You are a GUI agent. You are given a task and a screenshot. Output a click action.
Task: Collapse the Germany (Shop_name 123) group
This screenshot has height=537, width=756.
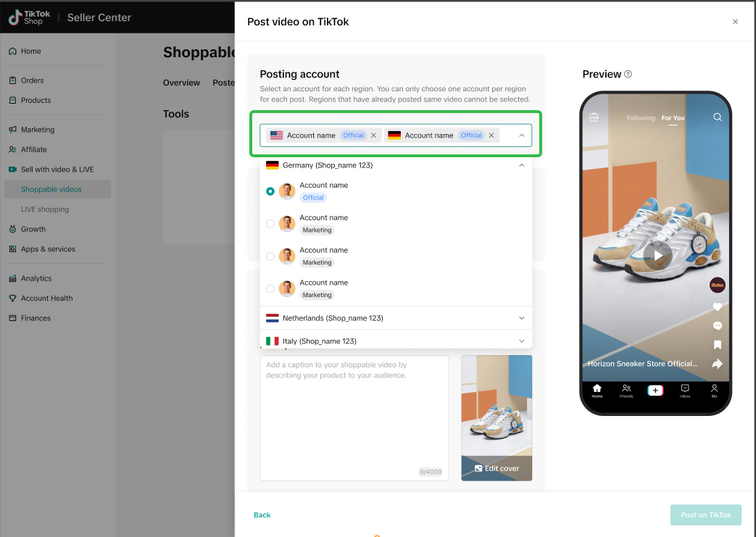point(521,165)
